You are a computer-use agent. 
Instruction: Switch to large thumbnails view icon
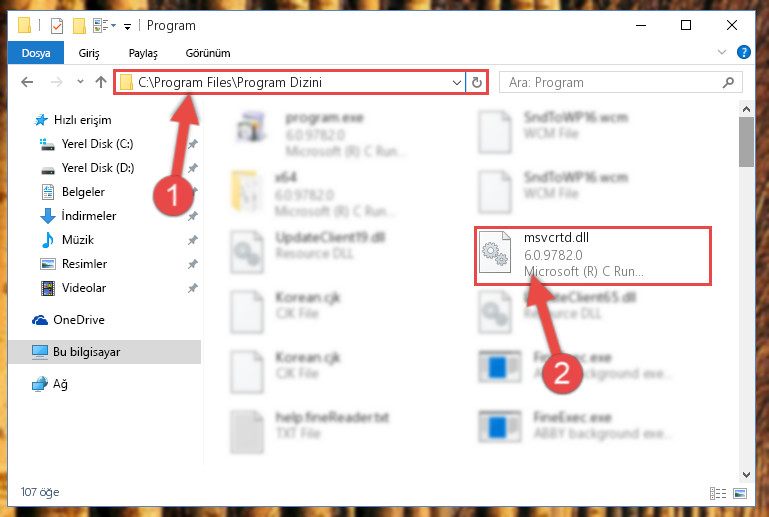[x=740, y=493]
